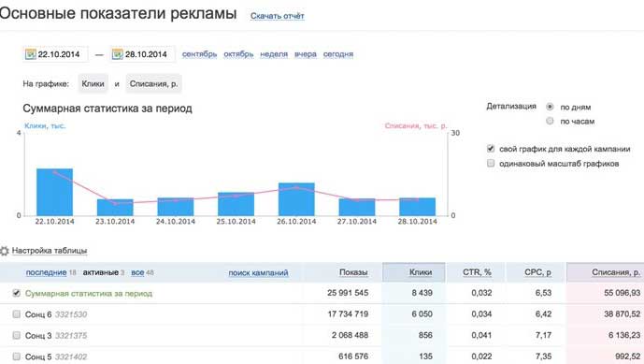Open the 'Клики' chart metric dropdown
Viewport: 644px width, 364px height.
pos(93,84)
